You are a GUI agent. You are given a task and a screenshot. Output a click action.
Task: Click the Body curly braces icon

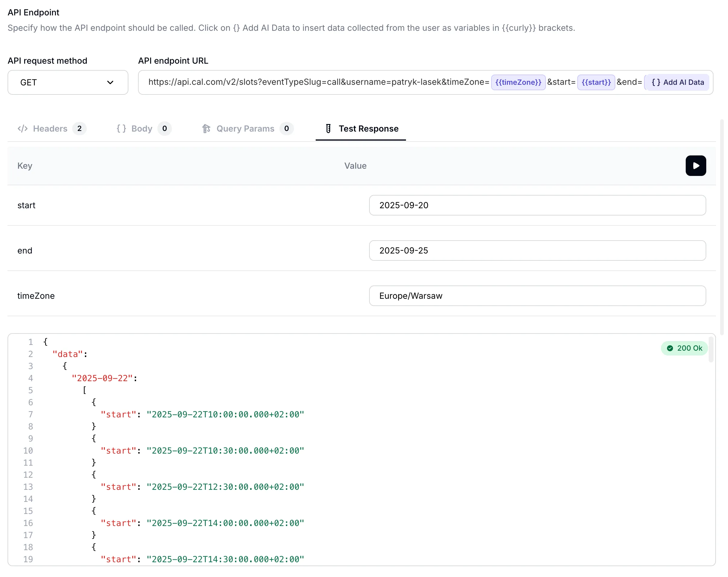121,129
